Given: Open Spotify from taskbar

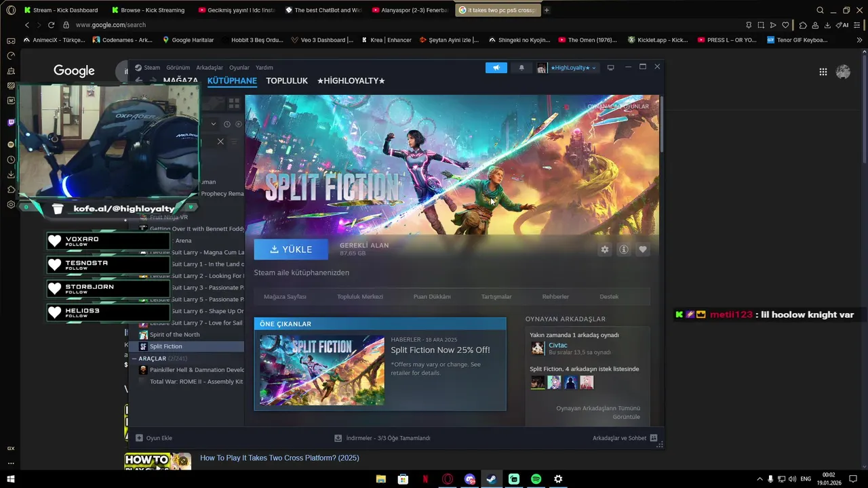Looking at the screenshot, I should (536, 479).
